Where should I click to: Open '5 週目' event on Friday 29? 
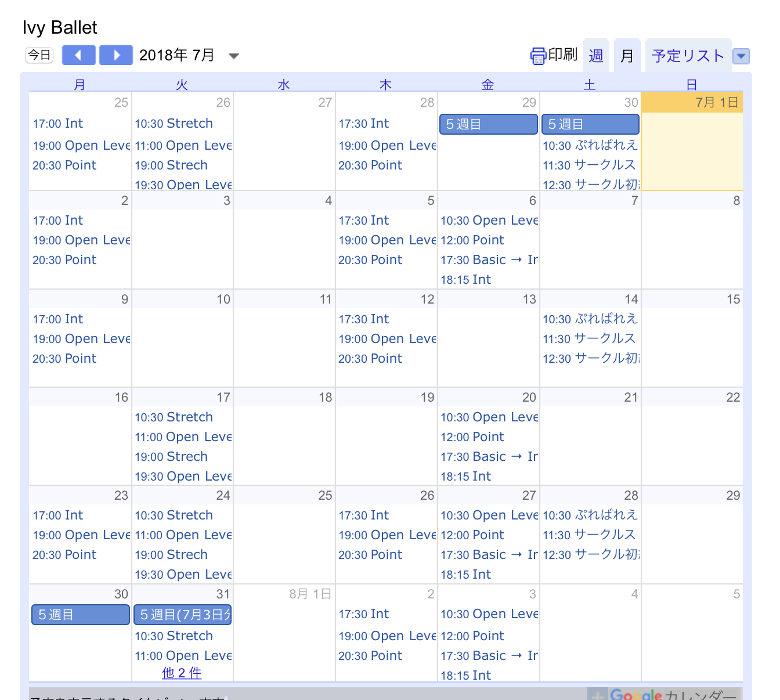pos(488,124)
